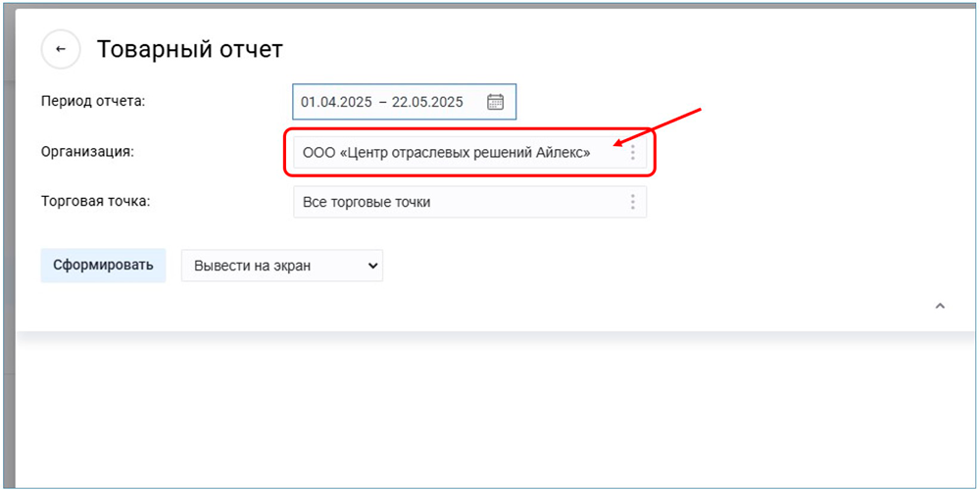This screenshot has width=980, height=490.
Task: Click ООО «Центр отраслевых решений Айлекс» field
Action: coord(446,153)
